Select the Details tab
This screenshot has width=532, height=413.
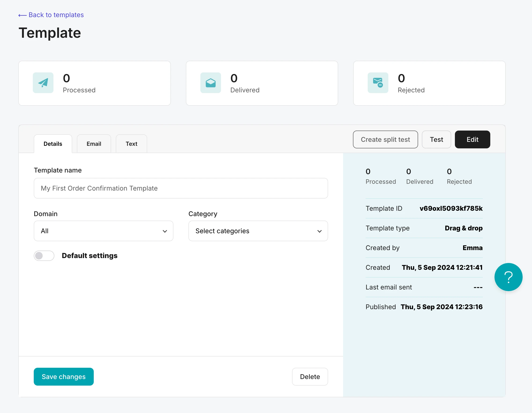(53, 144)
